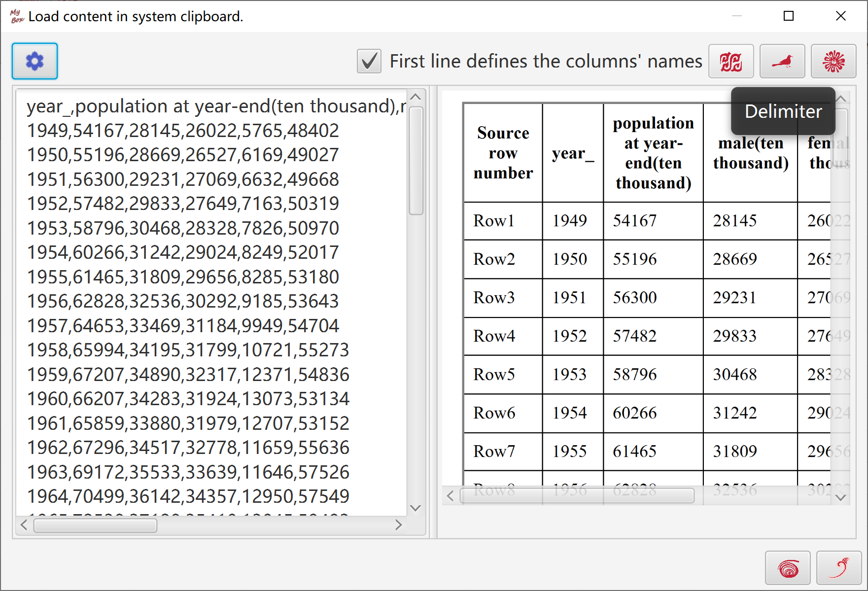Click 'population at year-end(ten thousand)' column header
The width and height of the screenshot is (868, 591).
(653, 153)
